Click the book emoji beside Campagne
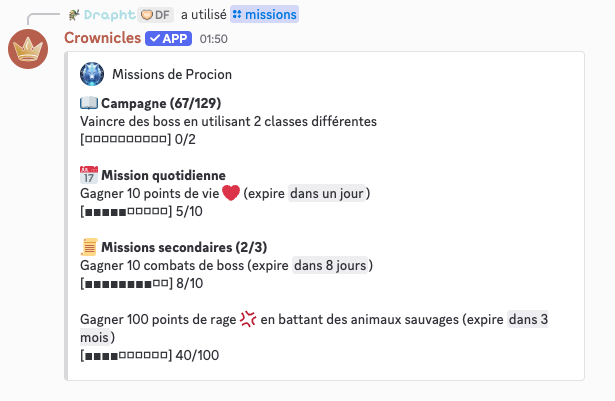The height and width of the screenshot is (401, 615). tap(89, 103)
